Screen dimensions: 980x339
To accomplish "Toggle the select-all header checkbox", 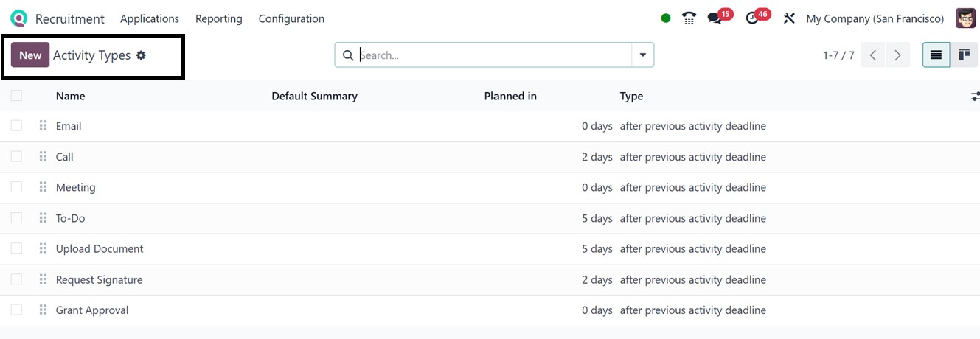I will point(16,96).
